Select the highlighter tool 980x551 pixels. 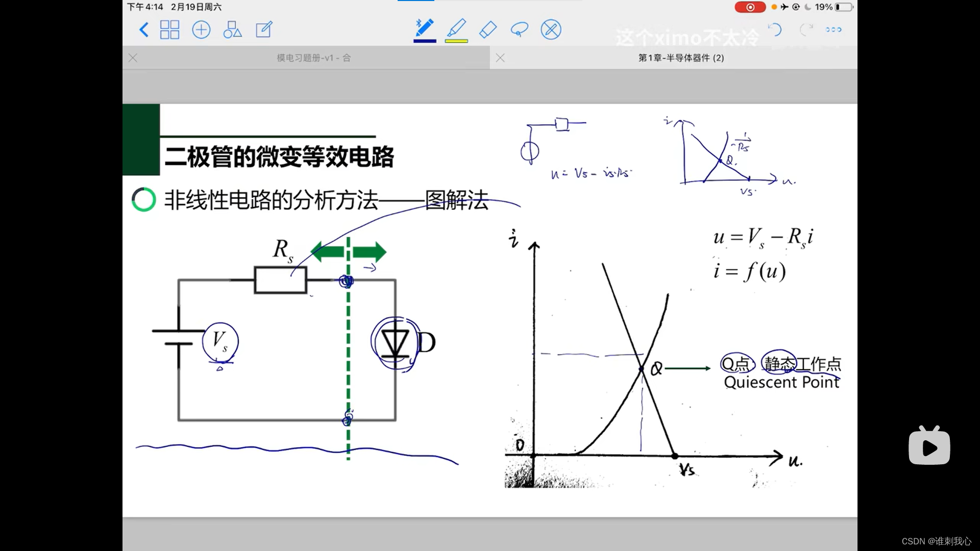pyautogui.click(x=456, y=28)
